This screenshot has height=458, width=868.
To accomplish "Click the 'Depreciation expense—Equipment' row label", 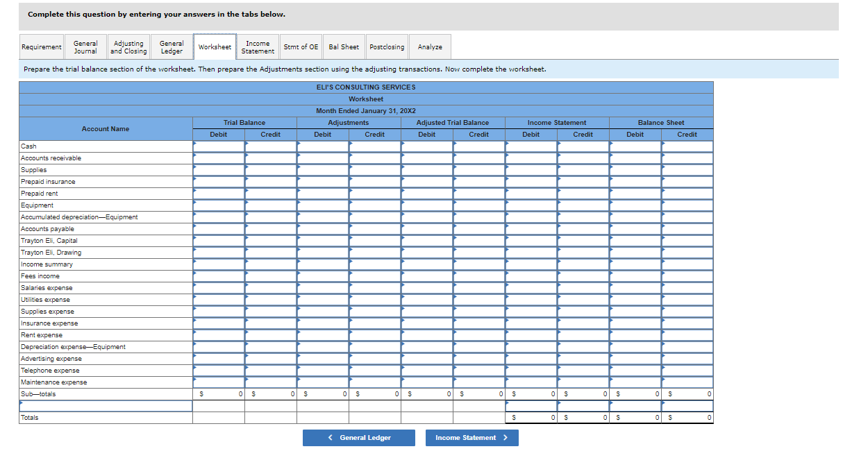I will coord(73,347).
